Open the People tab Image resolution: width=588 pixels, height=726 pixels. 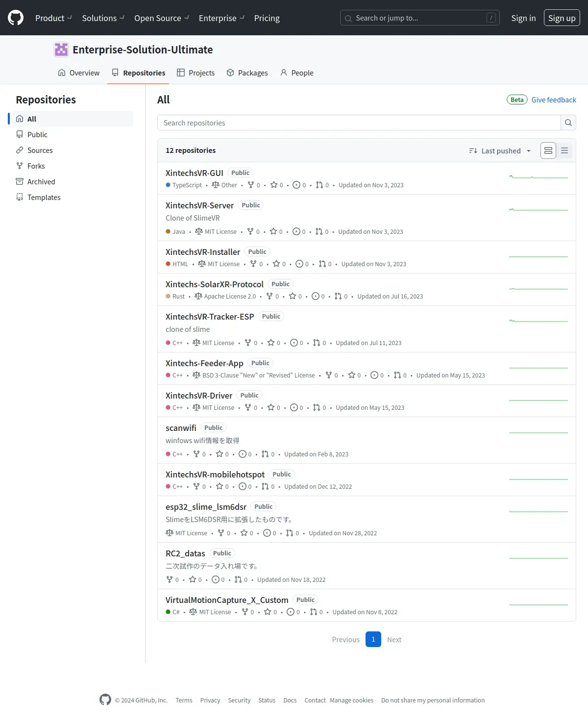pos(296,73)
